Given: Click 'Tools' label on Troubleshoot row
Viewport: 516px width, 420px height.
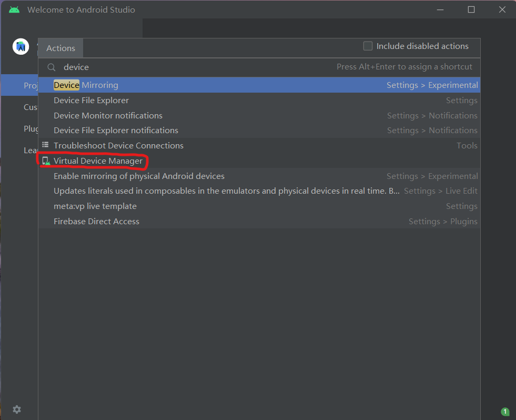Looking at the screenshot, I should tap(467, 145).
